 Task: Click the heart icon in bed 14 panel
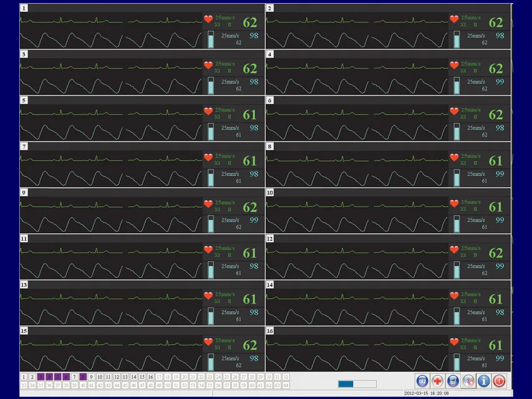coord(454,296)
